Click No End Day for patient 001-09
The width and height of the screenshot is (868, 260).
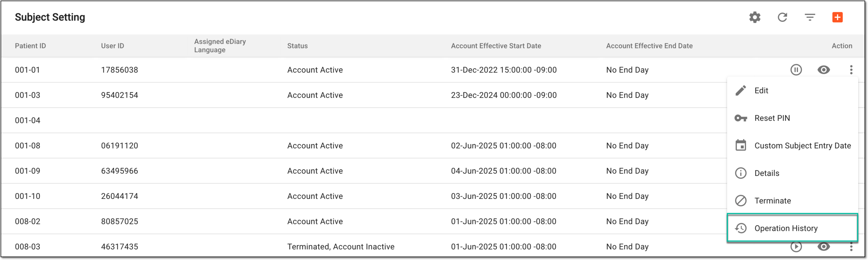tap(627, 171)
